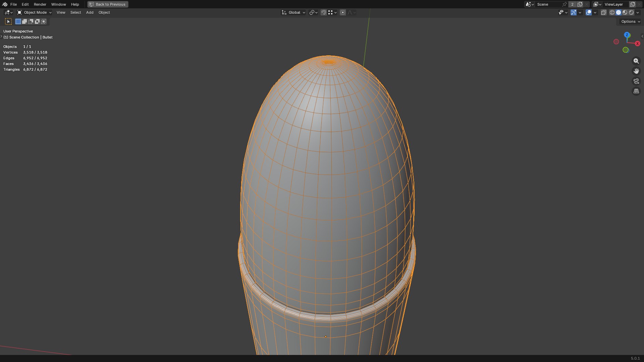The height and width of the screenshot is (362, 644).
Task: Click the Back to Previous button
Action: pos(108,4)
